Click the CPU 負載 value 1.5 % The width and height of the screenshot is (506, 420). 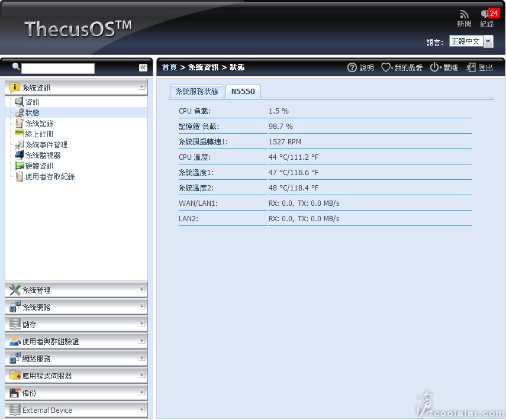(x=279, y=111)
